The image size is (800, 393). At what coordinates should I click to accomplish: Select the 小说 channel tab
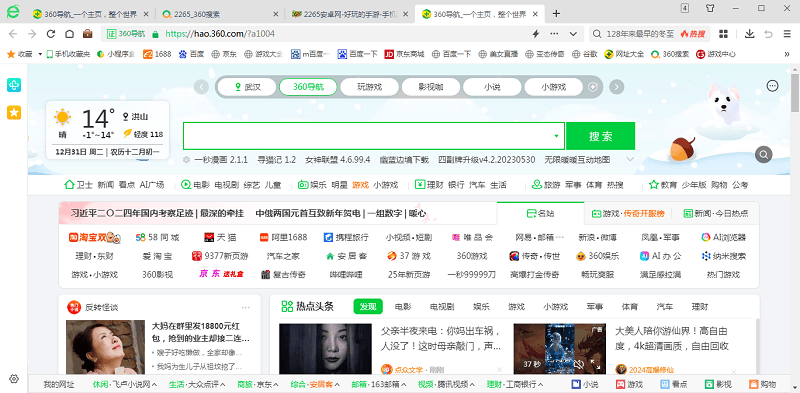pos(492,87)
